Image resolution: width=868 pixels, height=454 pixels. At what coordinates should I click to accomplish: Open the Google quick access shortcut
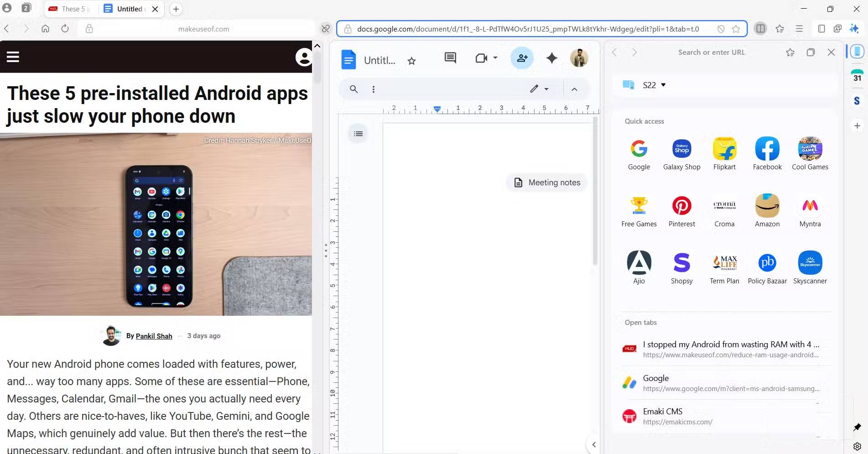point(639,154)
